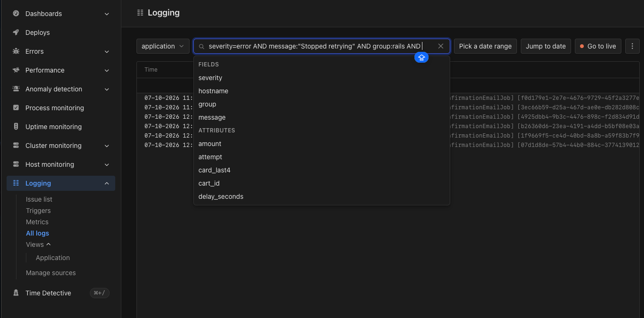Select the group field suggestion

click(x=322, y=104)
